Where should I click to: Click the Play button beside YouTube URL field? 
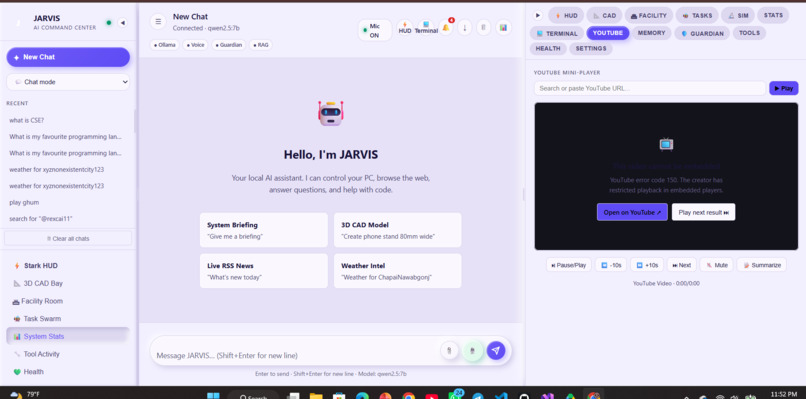pos(783,88)
